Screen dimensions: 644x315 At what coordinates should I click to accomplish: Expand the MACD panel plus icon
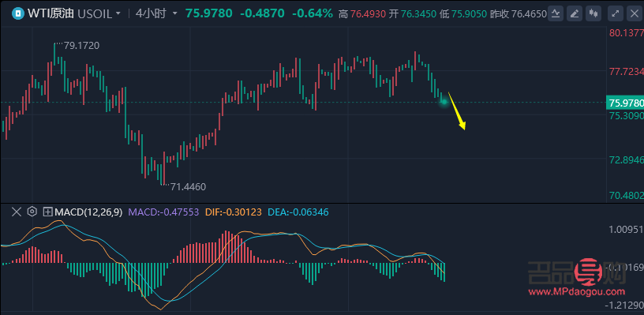tap(48, 212)
